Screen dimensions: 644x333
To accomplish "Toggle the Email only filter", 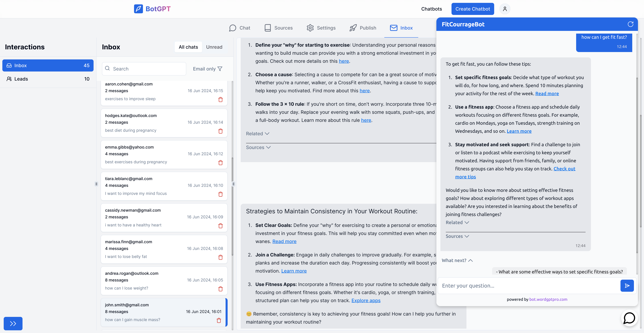I will [x=207, y=69].
